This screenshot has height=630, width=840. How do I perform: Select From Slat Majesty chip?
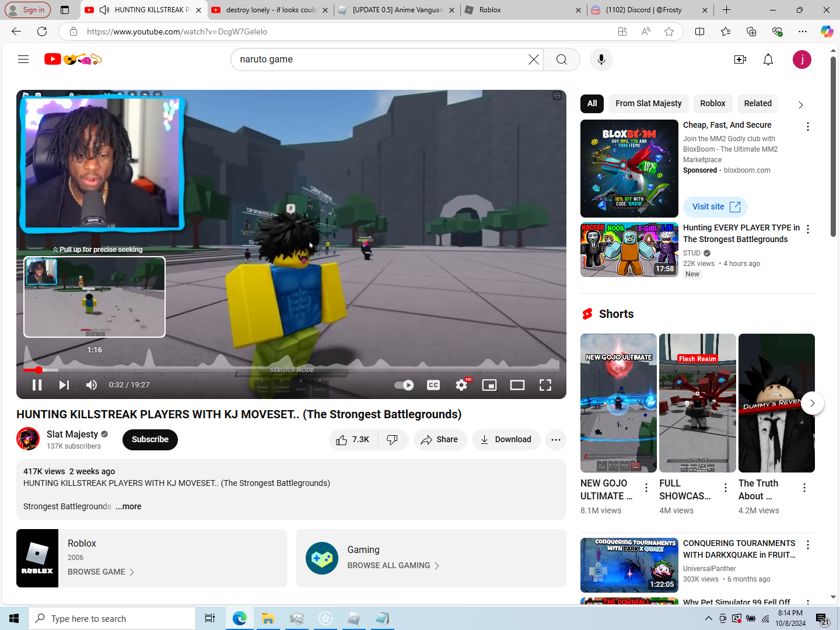649,103
